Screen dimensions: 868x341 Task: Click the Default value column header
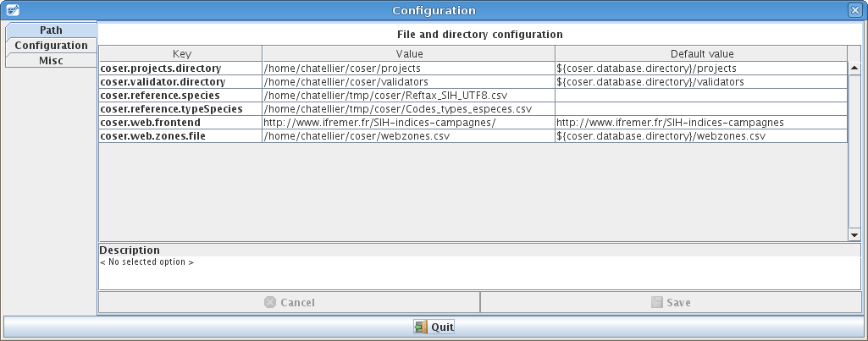click(701, 53)
